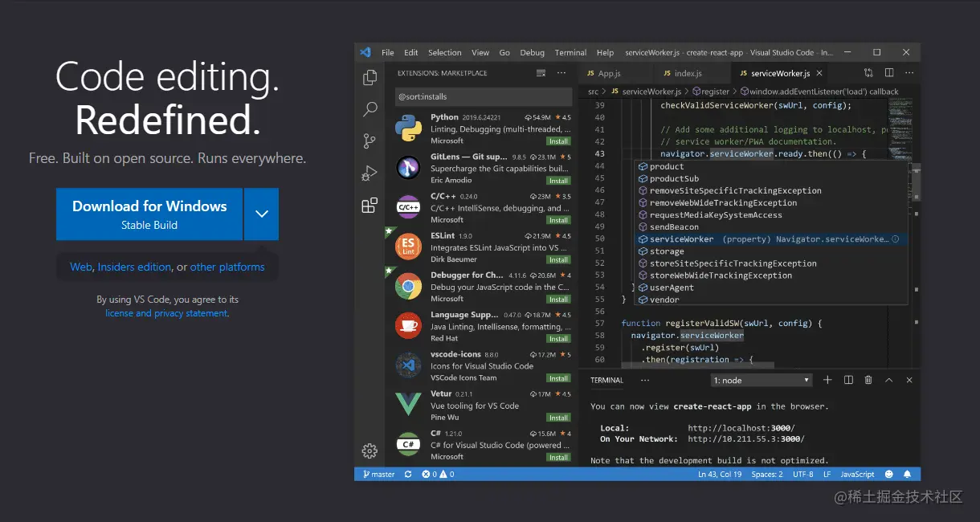
Task: Click the compare changes editor icon
Action: click(868, 73)
